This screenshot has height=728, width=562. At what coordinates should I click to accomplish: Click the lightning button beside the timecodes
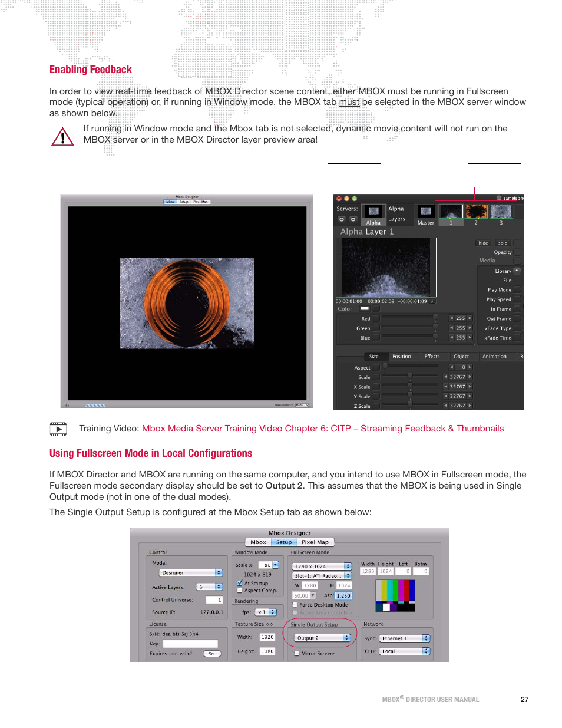432,301
